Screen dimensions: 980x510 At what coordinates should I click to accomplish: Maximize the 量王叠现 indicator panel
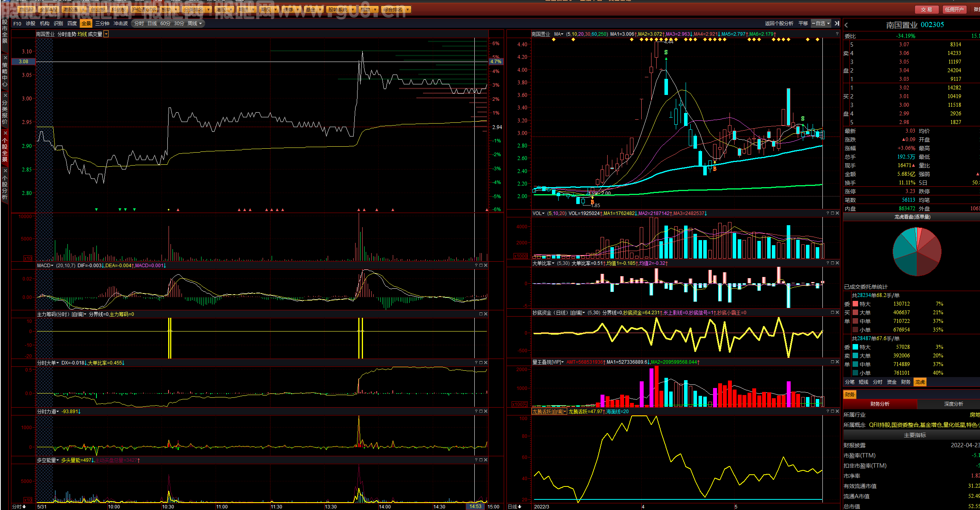tap(833, 362)
